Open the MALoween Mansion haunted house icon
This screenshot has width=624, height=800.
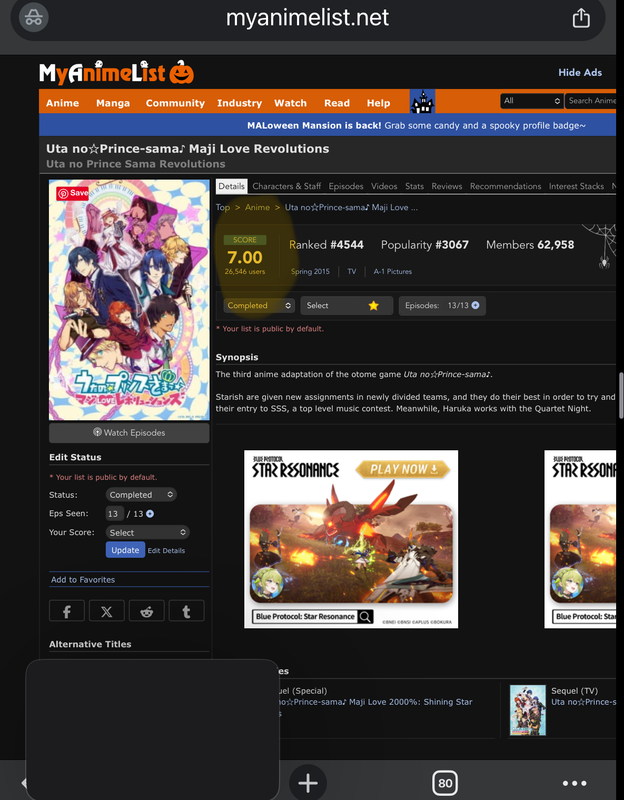point(422,101)
